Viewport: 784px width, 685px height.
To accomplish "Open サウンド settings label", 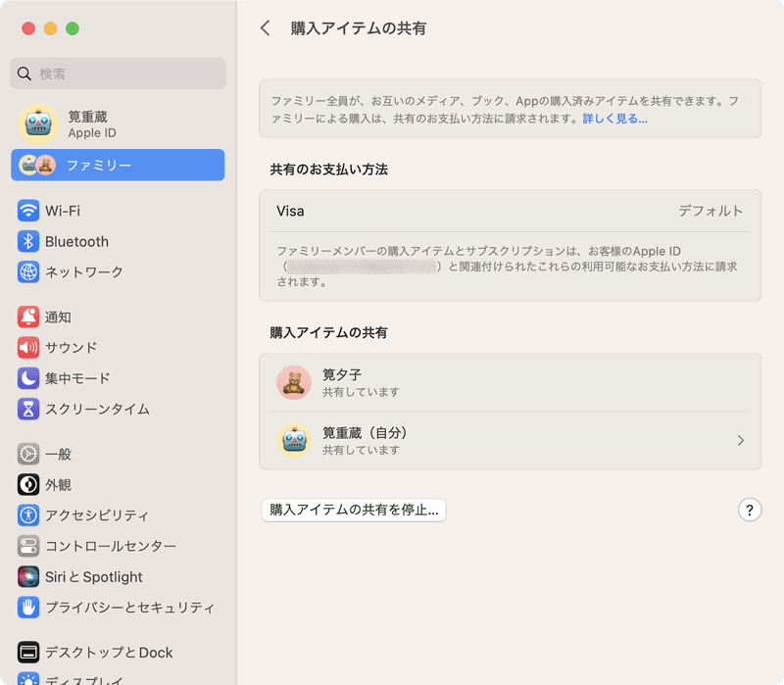I will pos(71,348).
